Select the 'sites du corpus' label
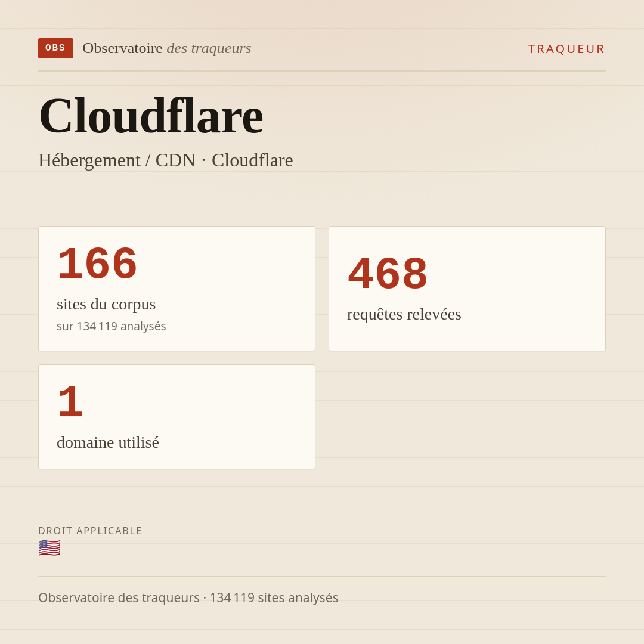The image size is (644, 644). coord(106,304)
